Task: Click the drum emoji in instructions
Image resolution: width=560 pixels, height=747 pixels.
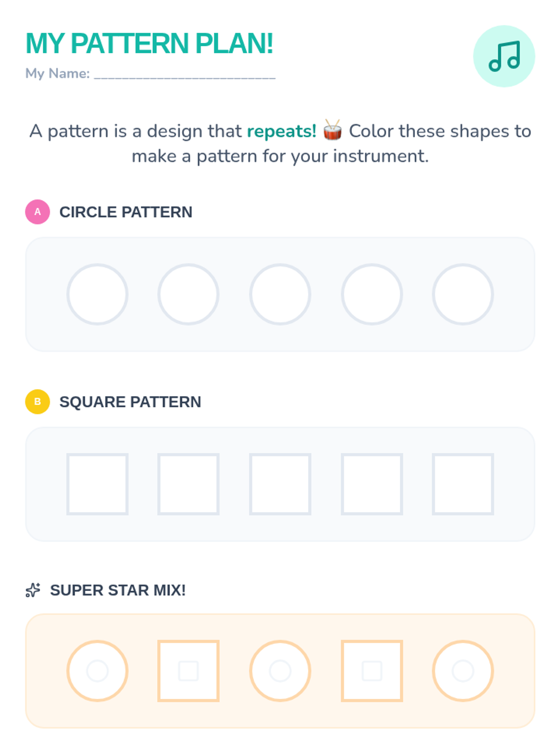Action: coord(332,130)
